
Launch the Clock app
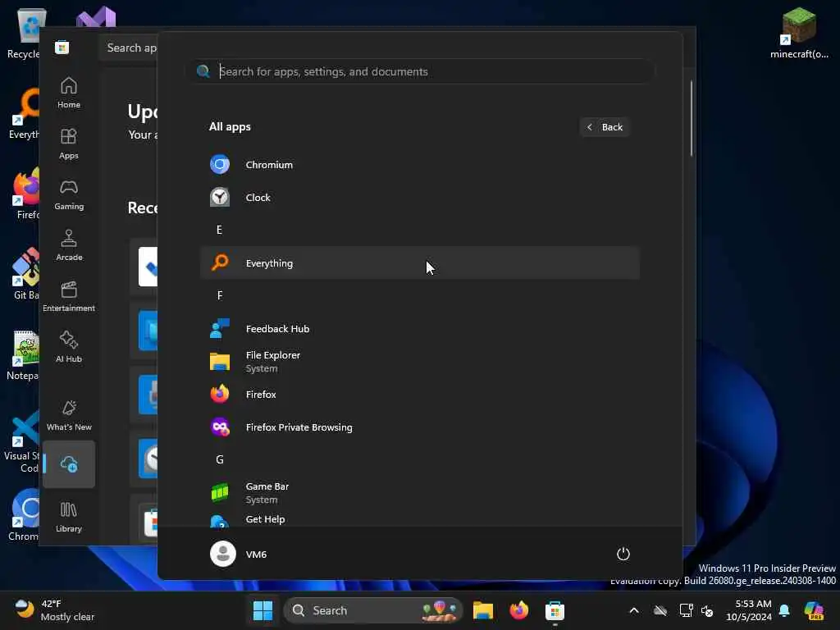[x=419, y=198]
